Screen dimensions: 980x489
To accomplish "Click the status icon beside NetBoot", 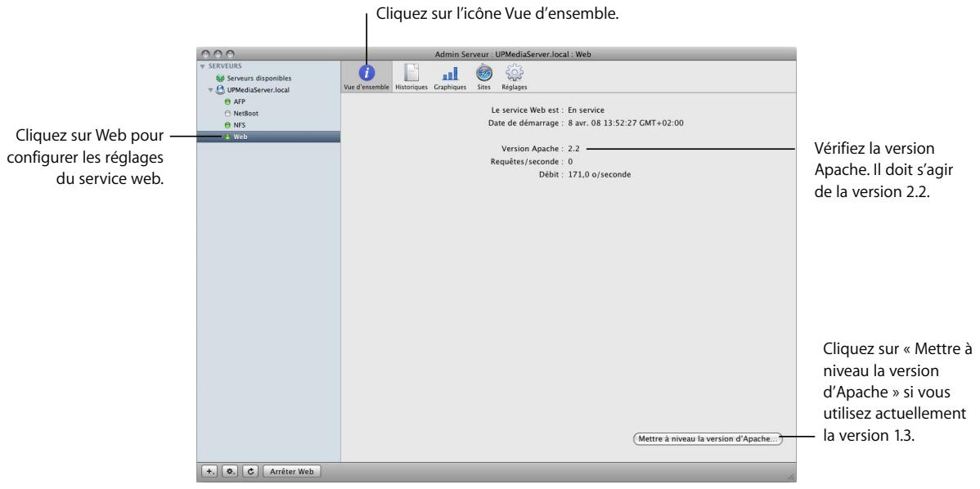I will [227, 114].
